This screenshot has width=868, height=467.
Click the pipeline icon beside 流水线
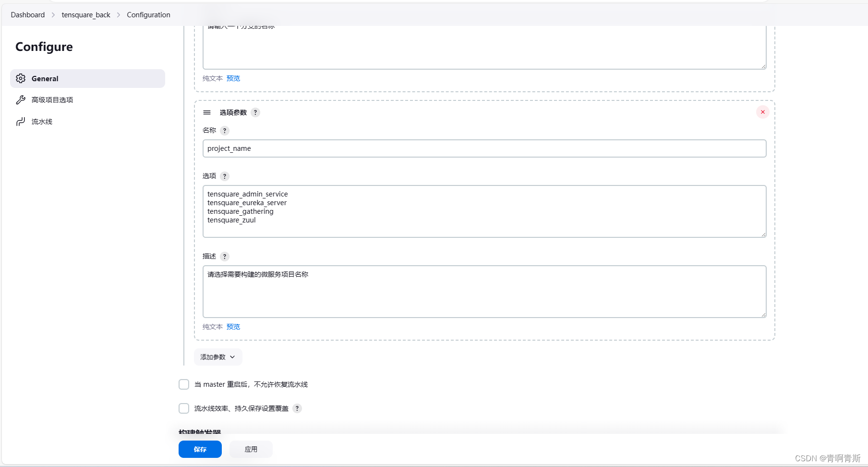21,122
